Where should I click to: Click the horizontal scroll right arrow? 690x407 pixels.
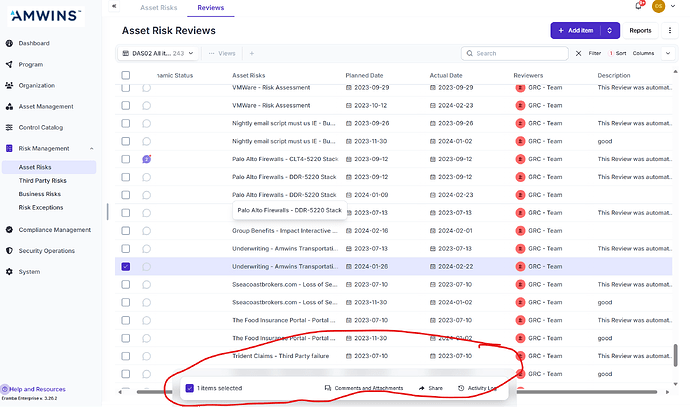click(x=668, y=392)
